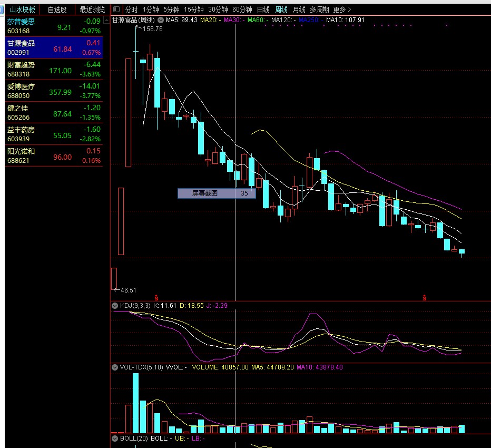Click the KDJ J: -2.29 value
This screenshot has height=448, width=491.
pos(217,306)
